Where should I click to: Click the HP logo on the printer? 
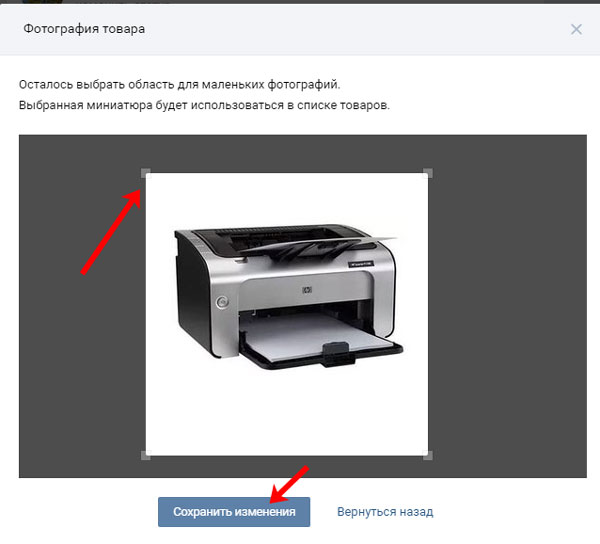point(307,290)
